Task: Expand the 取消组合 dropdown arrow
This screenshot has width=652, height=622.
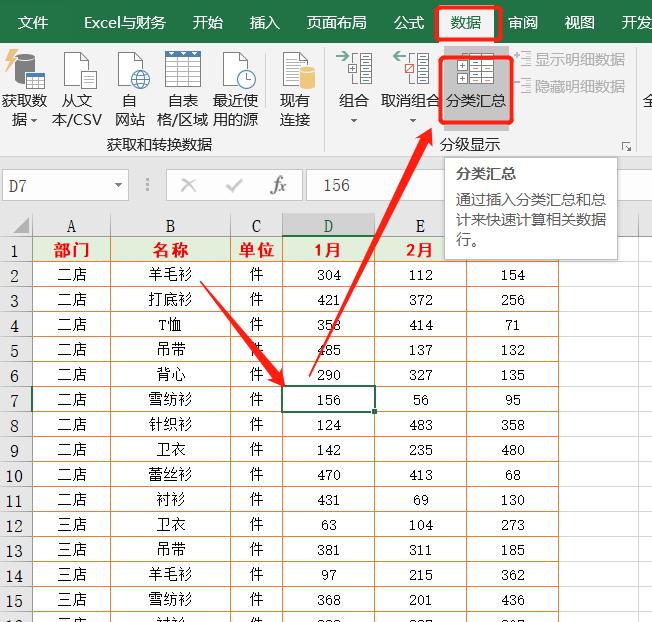Action: click(412, 121)
